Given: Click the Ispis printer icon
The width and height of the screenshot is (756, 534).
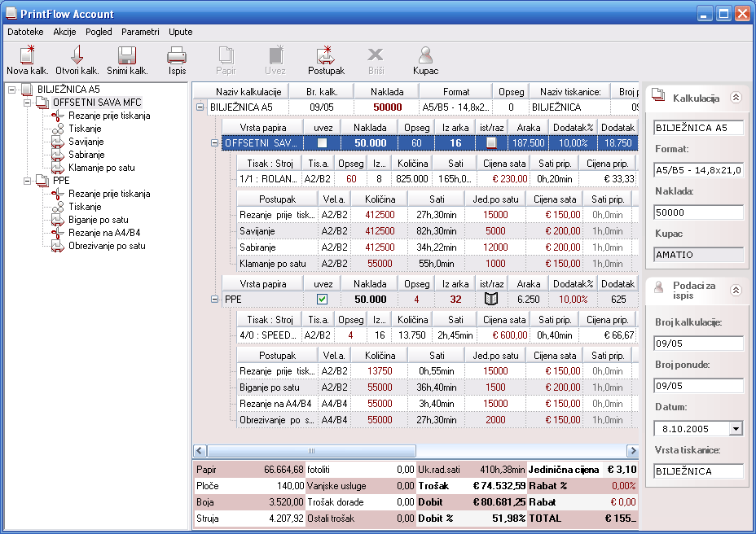Looking at the screenshot, I should pos(177,55).
